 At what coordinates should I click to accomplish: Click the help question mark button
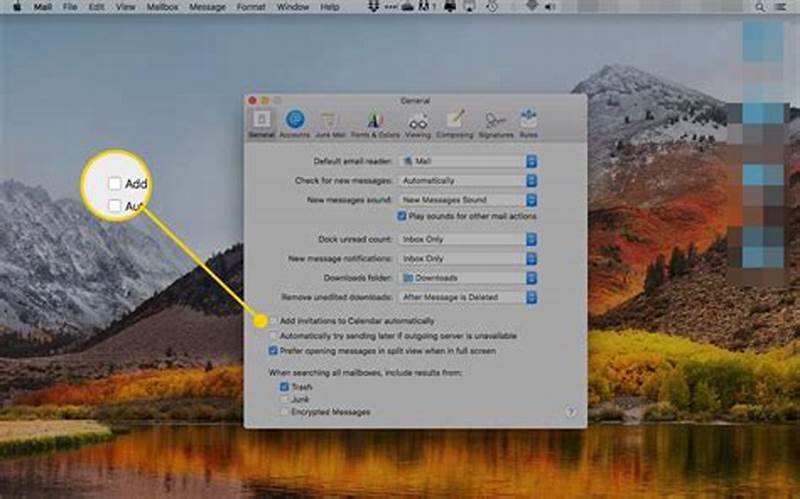(571, 412)
